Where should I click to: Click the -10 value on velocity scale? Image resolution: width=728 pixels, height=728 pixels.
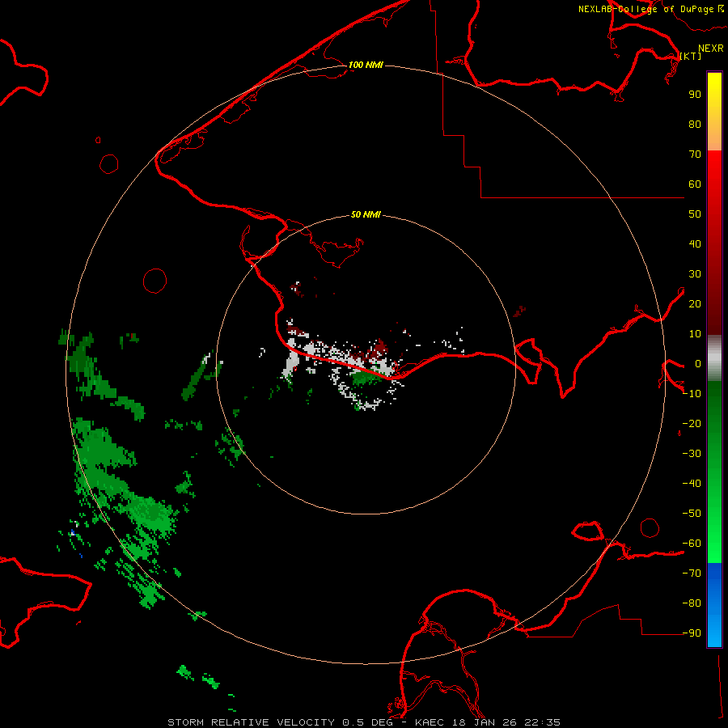coord(692,394)
